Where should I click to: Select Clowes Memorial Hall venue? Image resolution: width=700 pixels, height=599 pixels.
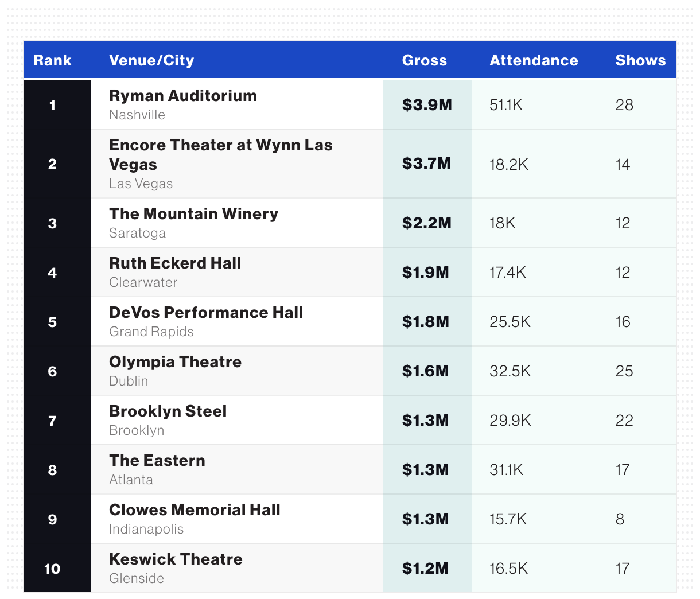(x=195, y=510)
